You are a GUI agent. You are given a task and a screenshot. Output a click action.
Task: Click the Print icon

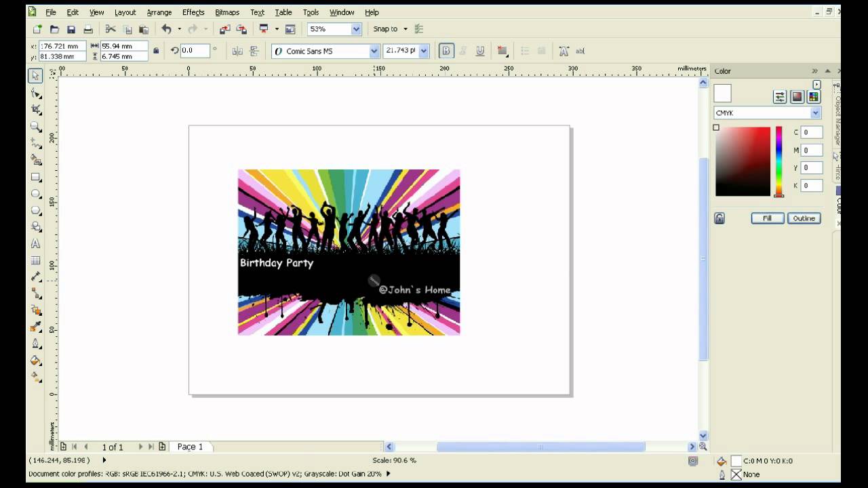[87, 29]
